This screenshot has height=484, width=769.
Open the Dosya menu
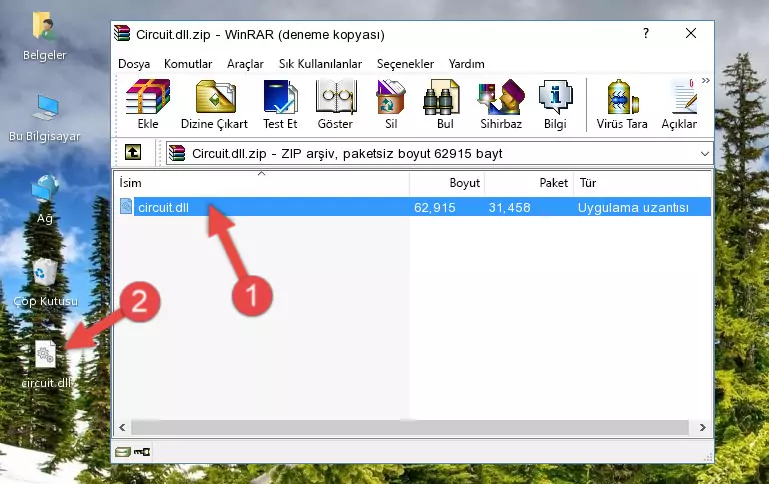(x=134, y=64)
